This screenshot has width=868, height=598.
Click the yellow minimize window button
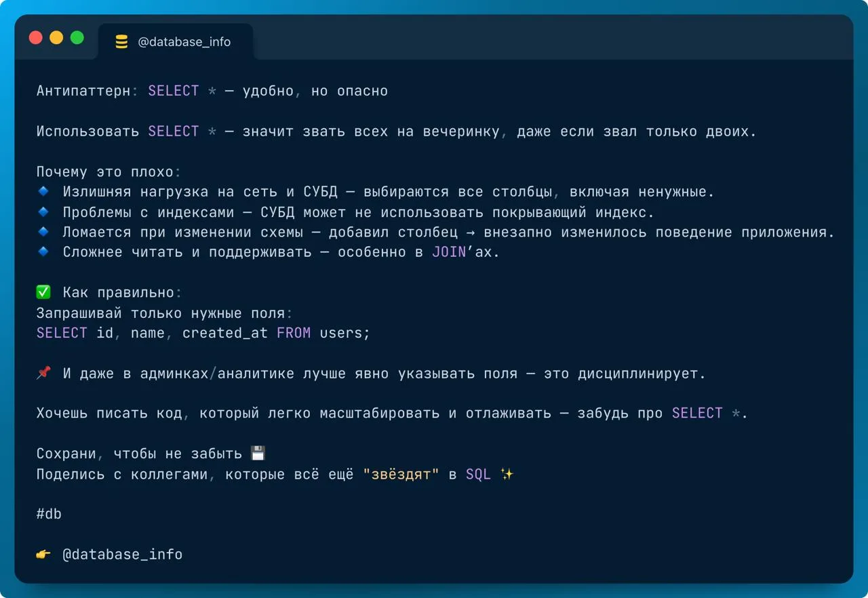[x=56, y=38]
